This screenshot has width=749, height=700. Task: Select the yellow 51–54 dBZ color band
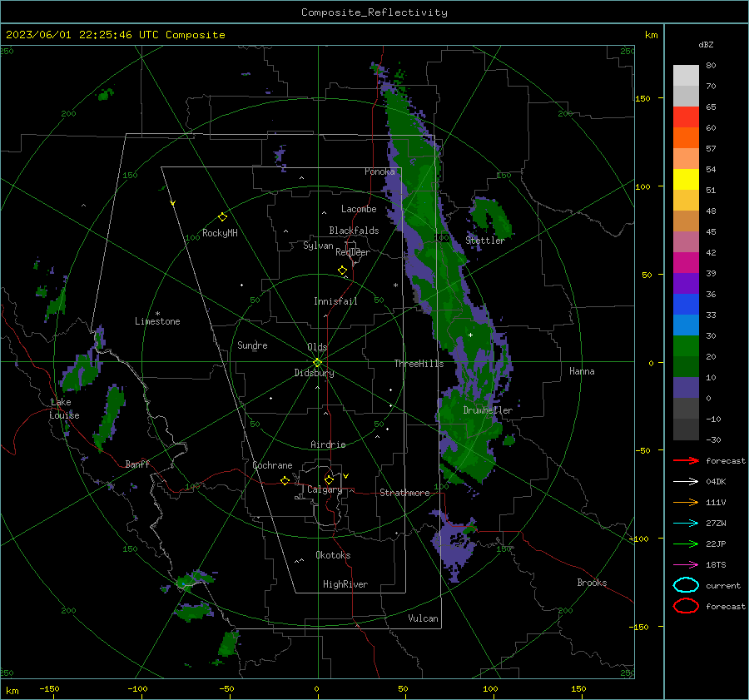pyautogui.click(x=686, y=179)
